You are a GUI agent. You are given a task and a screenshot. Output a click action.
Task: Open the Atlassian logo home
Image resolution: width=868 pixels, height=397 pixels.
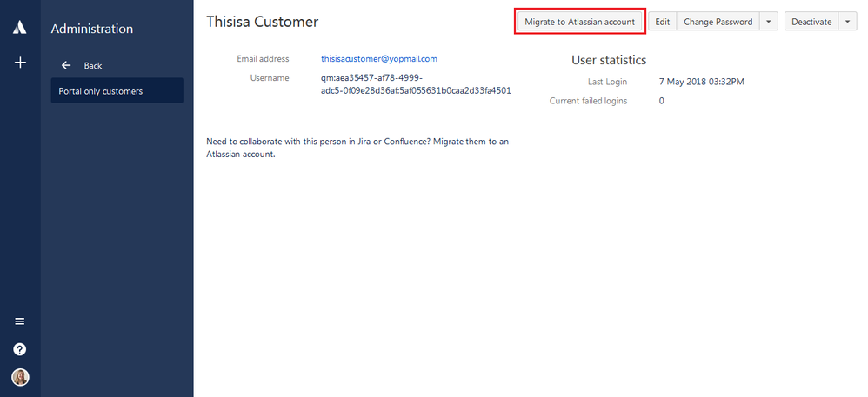[x=20, y=28]
